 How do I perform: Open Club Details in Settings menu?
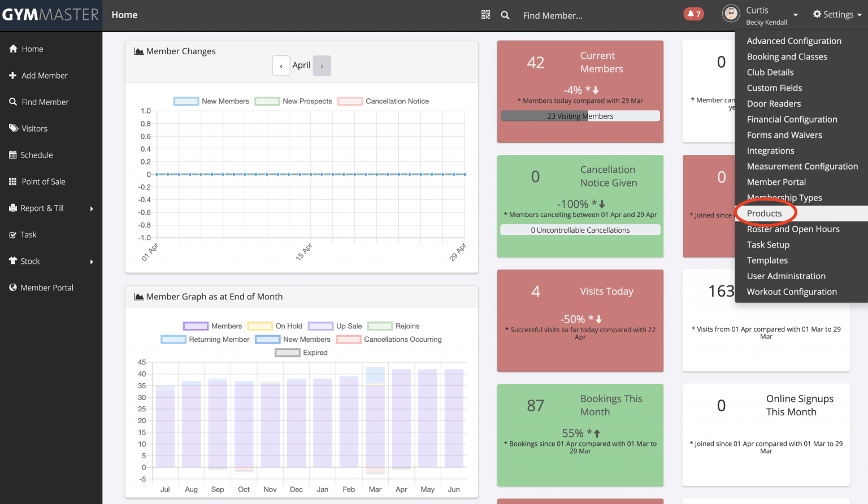click(770, 72)
